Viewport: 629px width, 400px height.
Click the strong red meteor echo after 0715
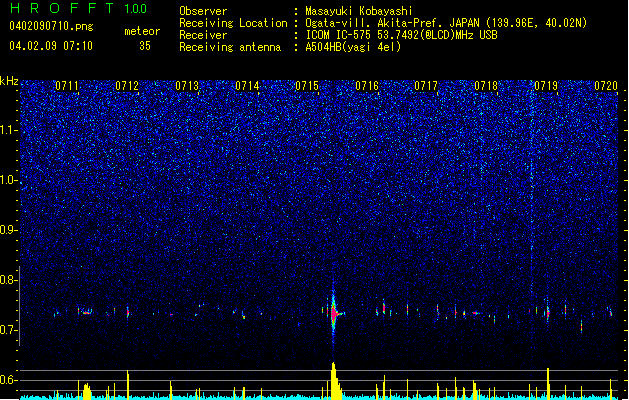pos(334,313)
